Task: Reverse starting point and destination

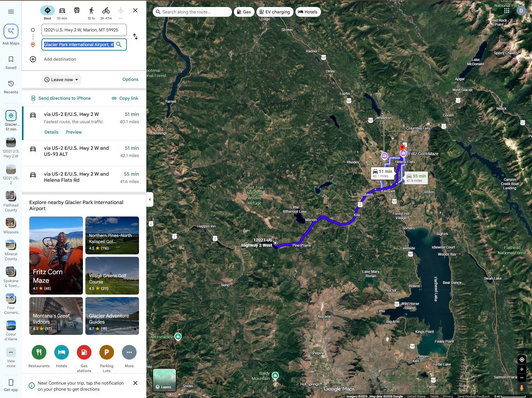Action: [x=135, y=37]
